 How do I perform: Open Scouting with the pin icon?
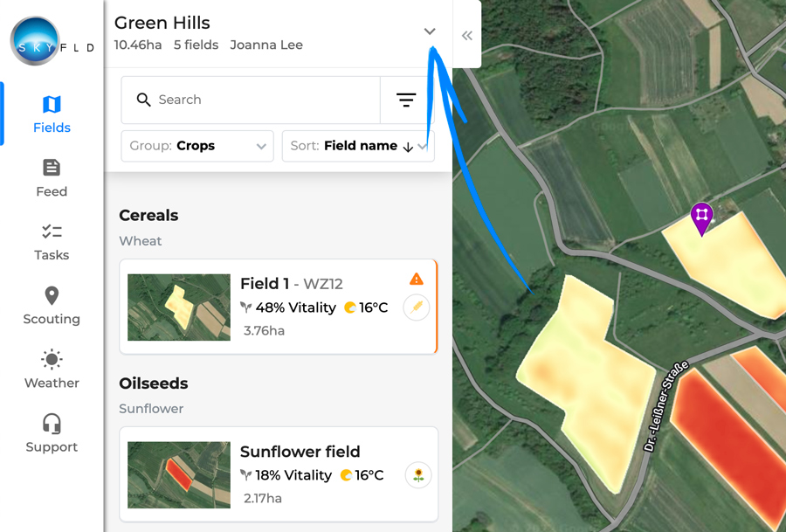coord(52,306)
